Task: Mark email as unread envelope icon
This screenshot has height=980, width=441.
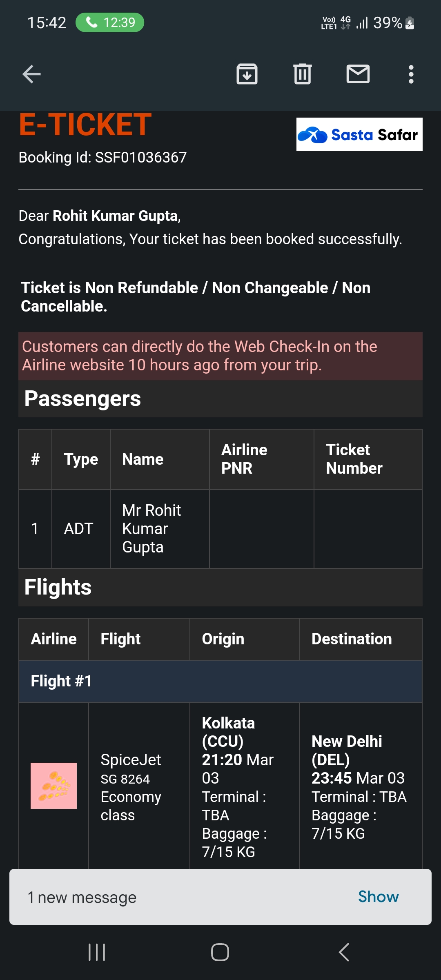Action: (358, 74)
